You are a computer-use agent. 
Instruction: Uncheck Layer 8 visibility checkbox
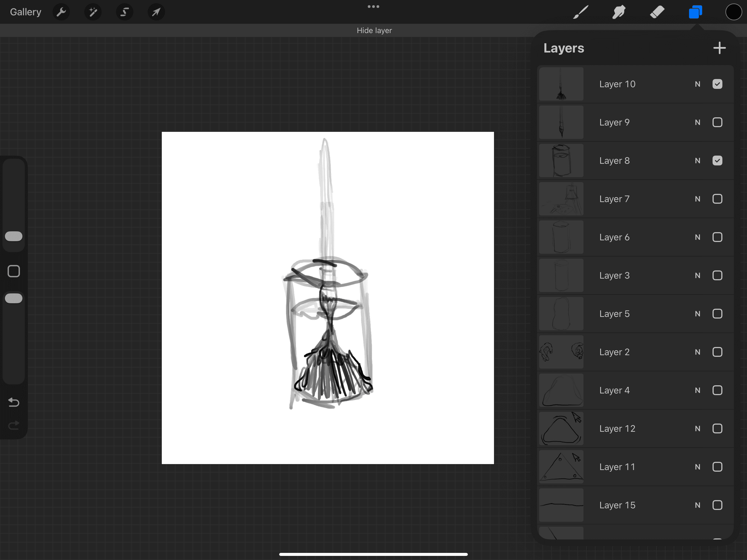click(x=717, y=161)
